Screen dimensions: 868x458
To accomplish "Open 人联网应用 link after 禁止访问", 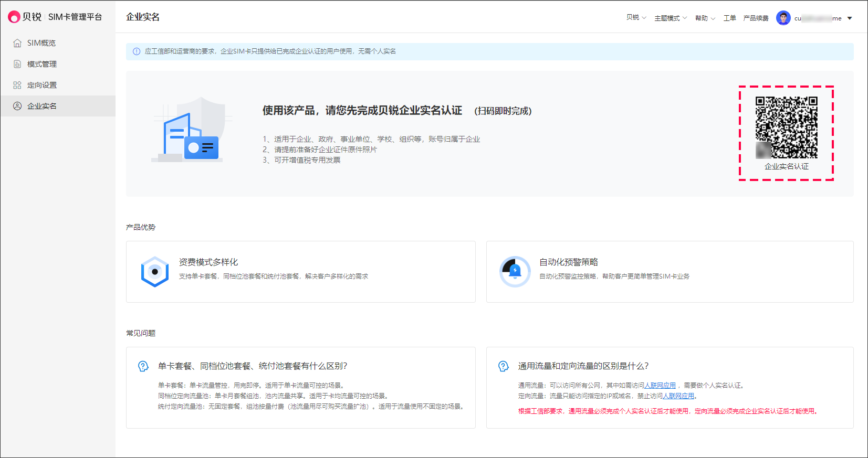I will coord(678,396).
